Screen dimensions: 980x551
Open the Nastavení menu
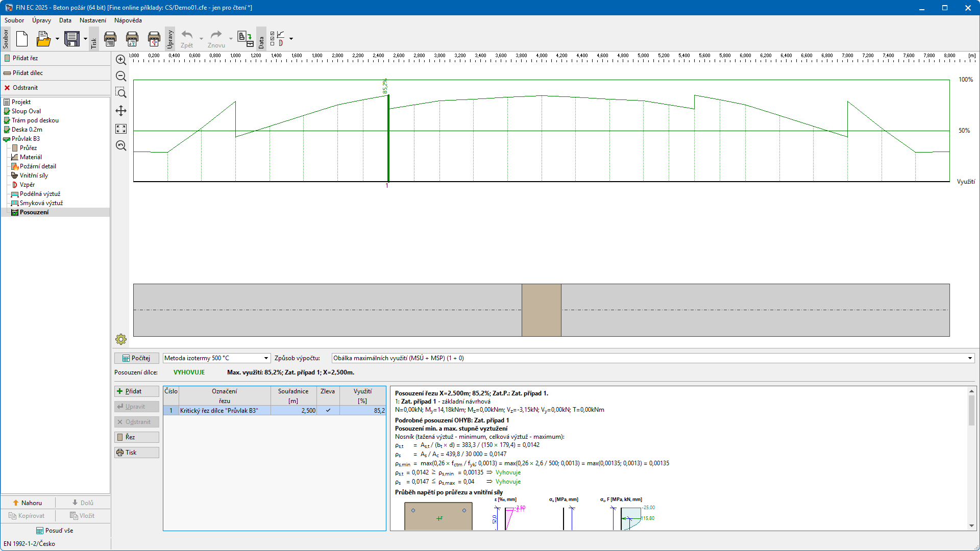point(92,20)
